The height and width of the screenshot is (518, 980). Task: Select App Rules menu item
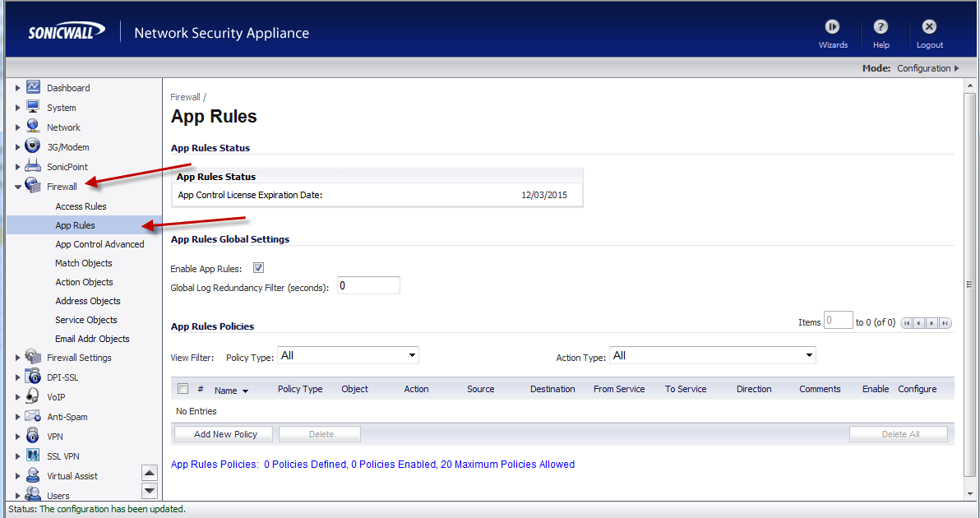coord(75,225)
